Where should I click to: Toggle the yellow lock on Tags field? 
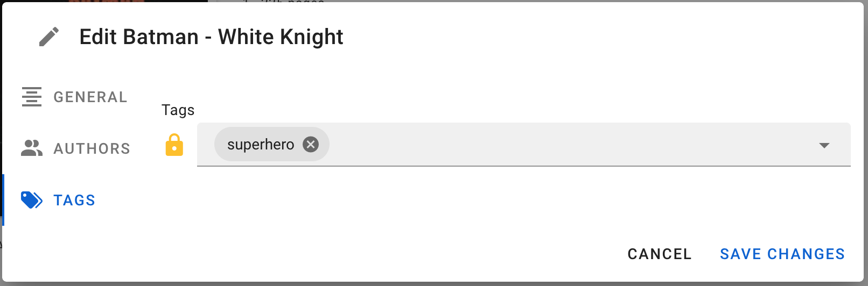174,145
